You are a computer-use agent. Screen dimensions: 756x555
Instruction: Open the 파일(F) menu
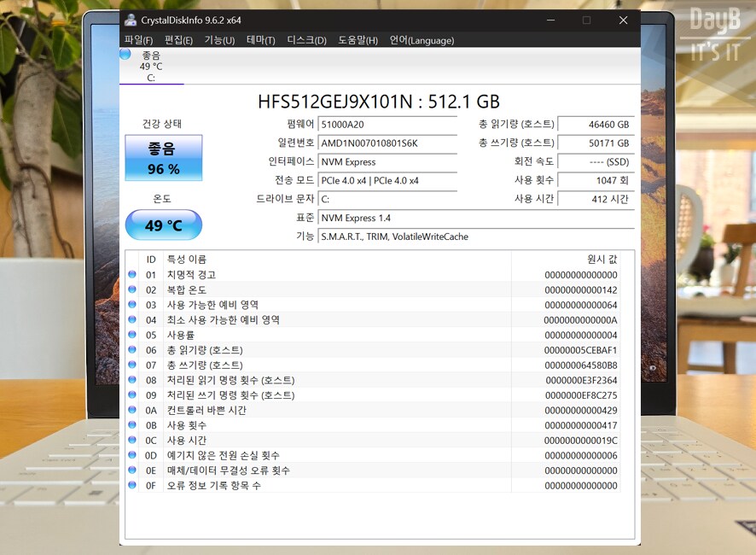pyautogui.click(x=137, y=39)
